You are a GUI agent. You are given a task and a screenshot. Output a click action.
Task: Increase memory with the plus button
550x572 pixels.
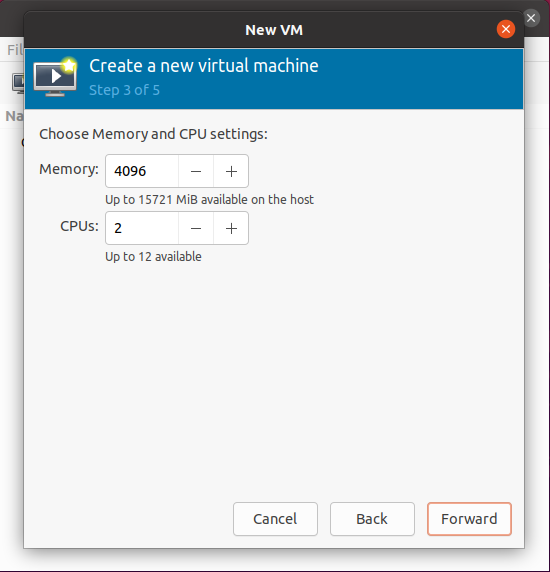[231, 171]
